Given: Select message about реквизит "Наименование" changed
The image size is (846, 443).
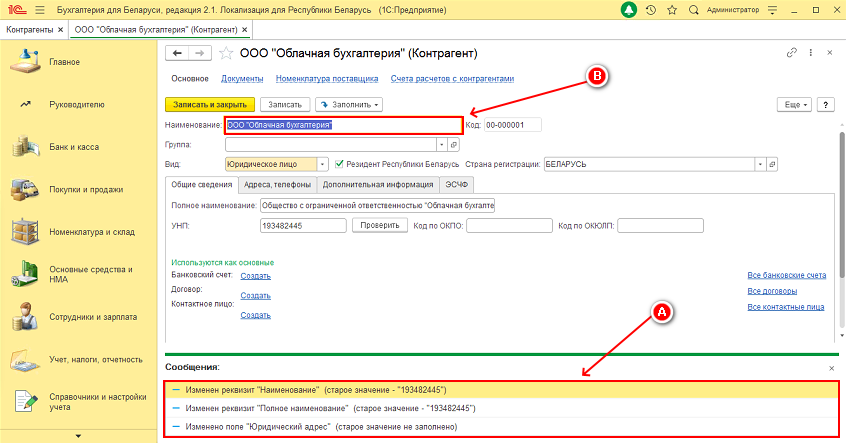Looking at the screenshot, I should tap(501, 390).
